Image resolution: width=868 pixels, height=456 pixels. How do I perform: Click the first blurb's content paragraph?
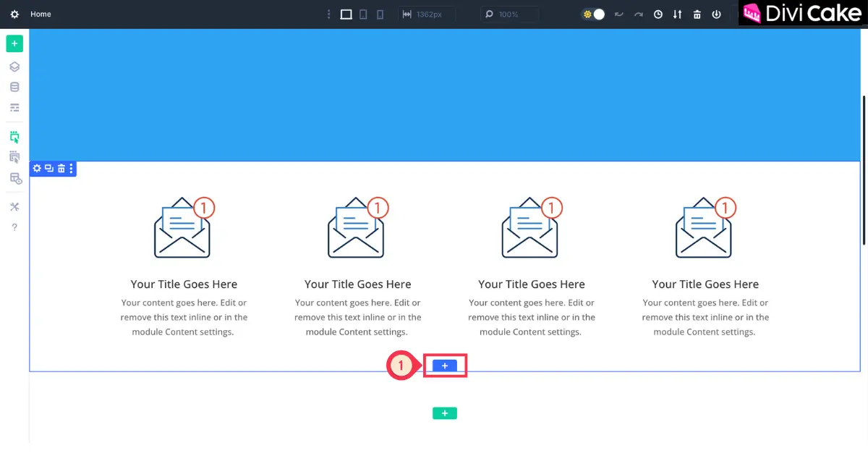point(184,317)
